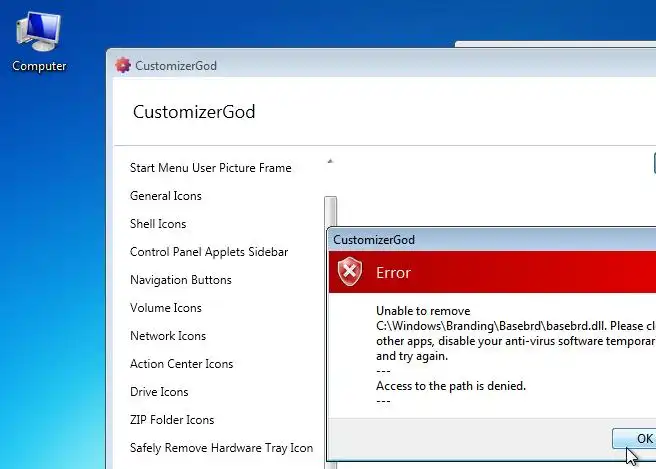Click the sidebar list scrollbar thumb
Image resolution: width=656 pixels, height=469 pixels.
331,211
